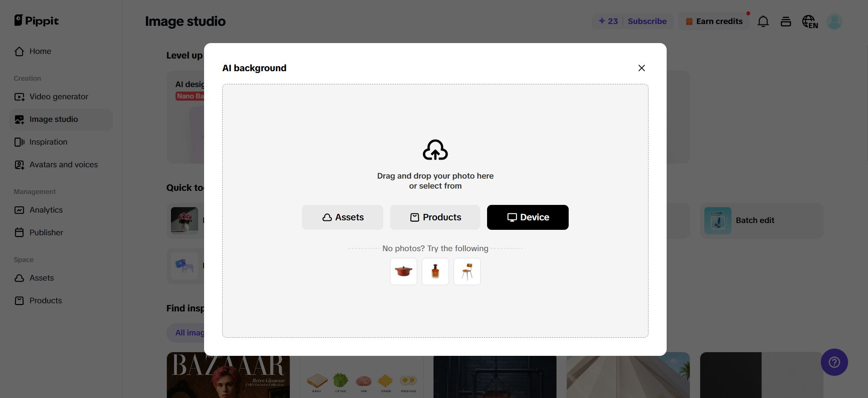
Task: Click the Publisher calendar icon
Action: 19,233
